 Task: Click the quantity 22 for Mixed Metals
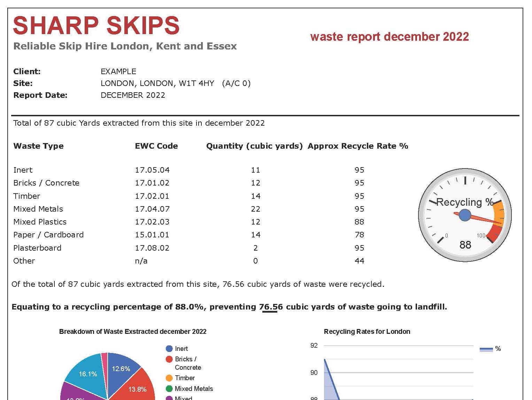[255, 209]
